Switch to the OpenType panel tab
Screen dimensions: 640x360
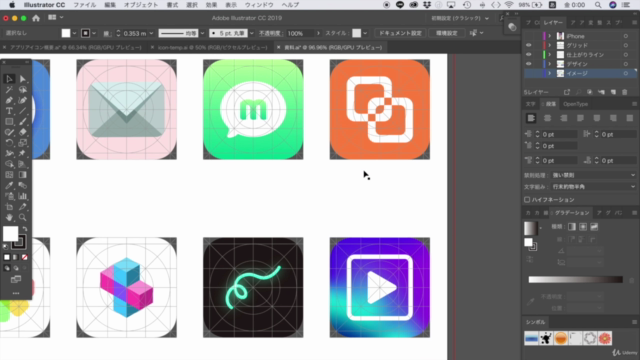coord(576,104)
